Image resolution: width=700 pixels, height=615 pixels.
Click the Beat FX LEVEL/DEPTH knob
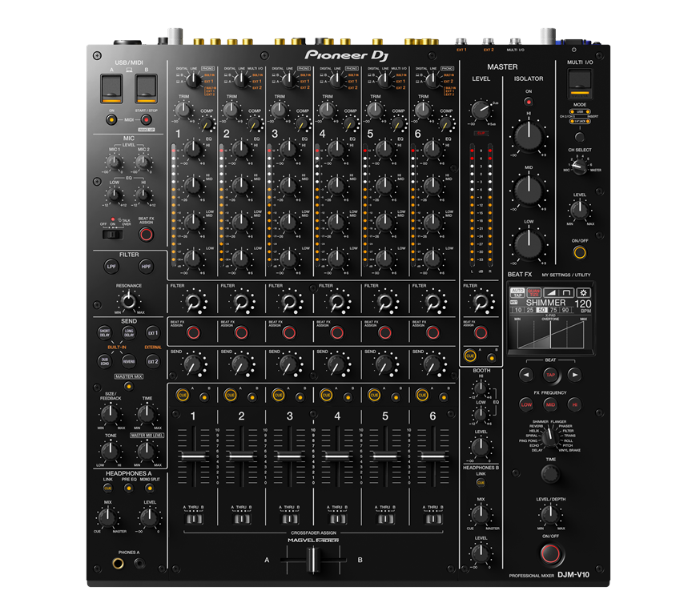[x=550, y=515]
